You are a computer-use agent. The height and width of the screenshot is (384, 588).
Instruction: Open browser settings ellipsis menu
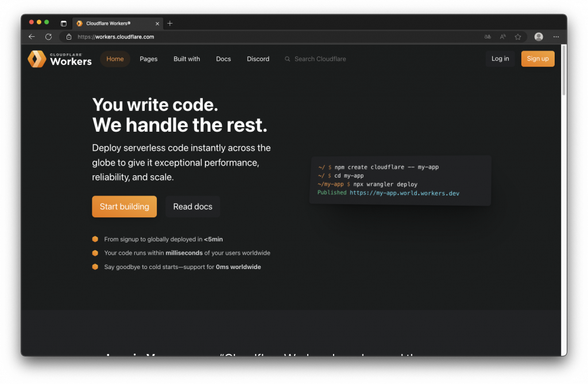tap(556, 37)
